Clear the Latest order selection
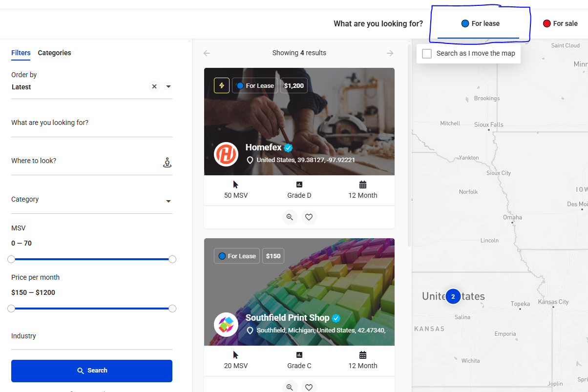 pyautogui.click(x=154, y=86)
